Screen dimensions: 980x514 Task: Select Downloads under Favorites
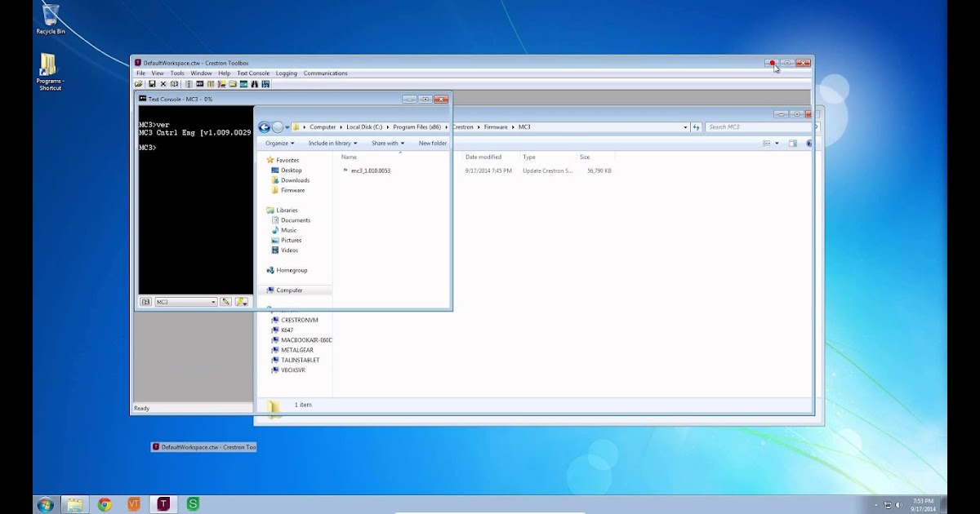(295, 180)
